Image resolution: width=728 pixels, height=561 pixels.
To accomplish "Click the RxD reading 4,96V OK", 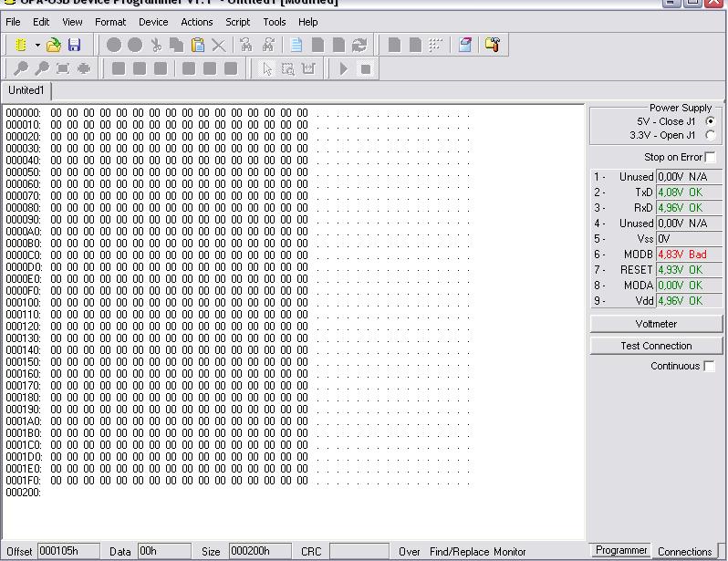I will tap(689, 208).
